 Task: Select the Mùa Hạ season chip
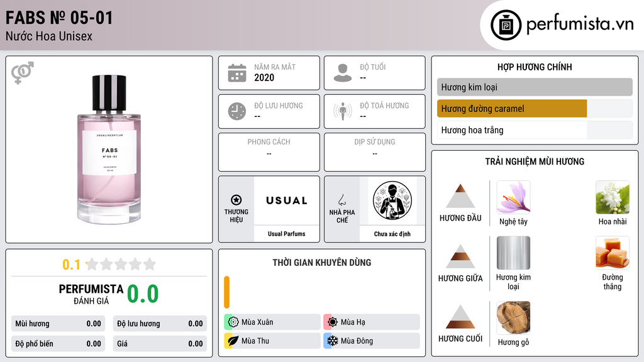point(372,322)
